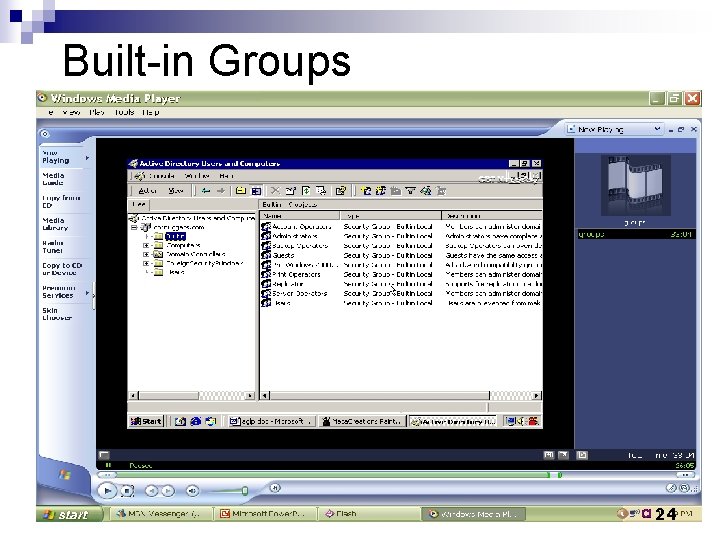Screen dimensions: 720x540
Task: Open Media Guide in the sidebar
Action: point(53,179)
